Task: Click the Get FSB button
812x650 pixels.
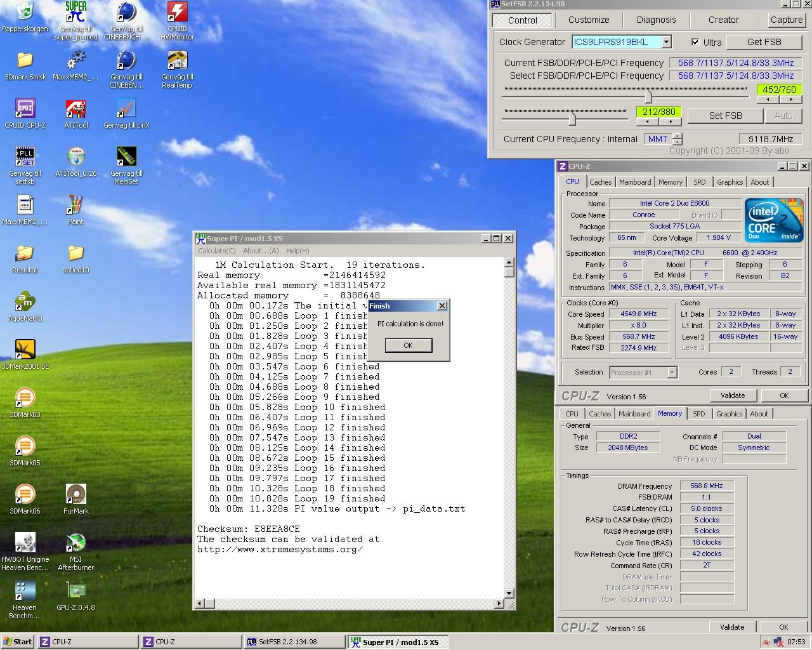Action: tap(764, 42)
